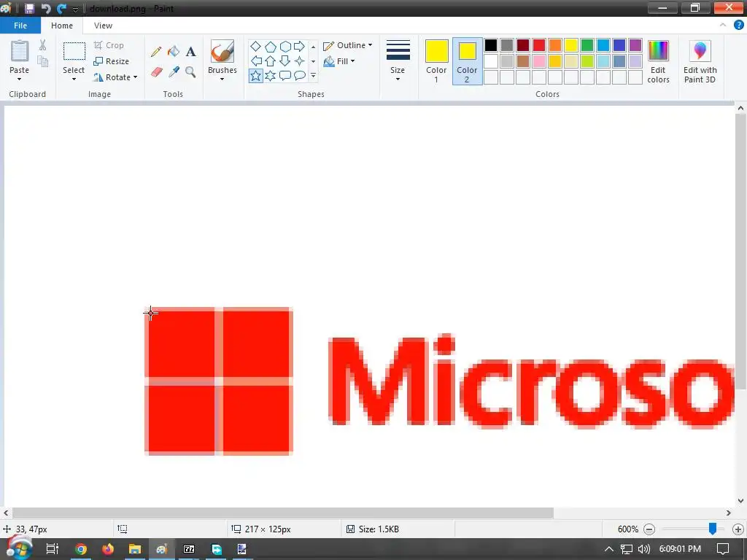Select the Text tool

tap(190, 52)
